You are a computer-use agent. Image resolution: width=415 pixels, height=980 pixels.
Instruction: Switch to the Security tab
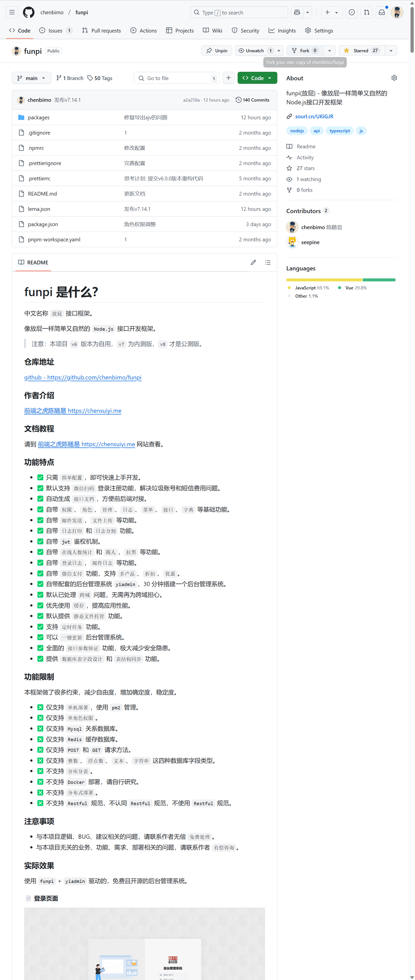point(246,31)
